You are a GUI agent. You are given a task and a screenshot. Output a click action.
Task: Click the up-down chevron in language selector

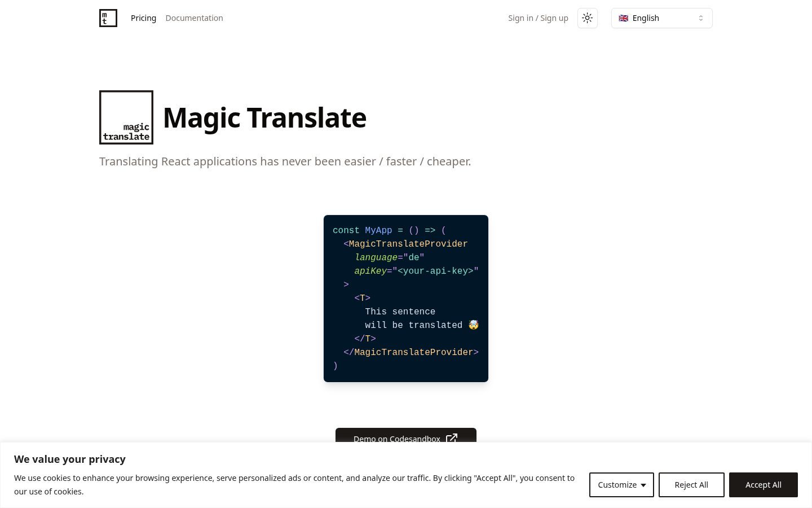[701, 18]
